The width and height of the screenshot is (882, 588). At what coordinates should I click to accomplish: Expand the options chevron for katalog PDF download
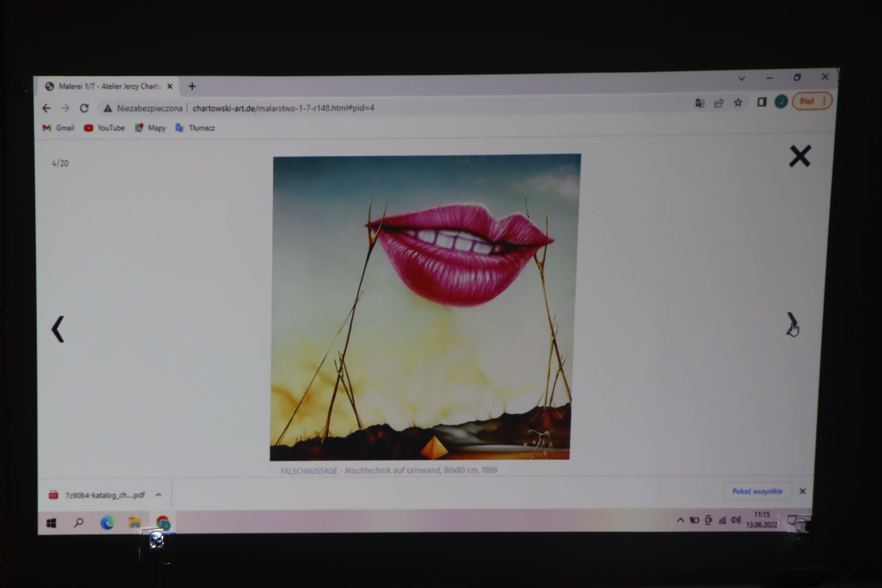(158, 495)
